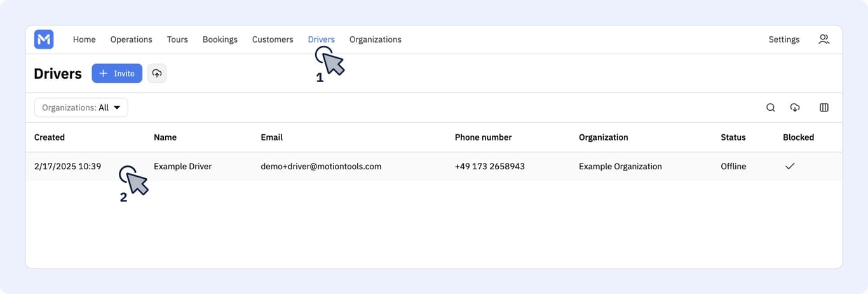Open the Example Driver name cell
The height and width of the screenshot is (294, 868).
(182, 166)
